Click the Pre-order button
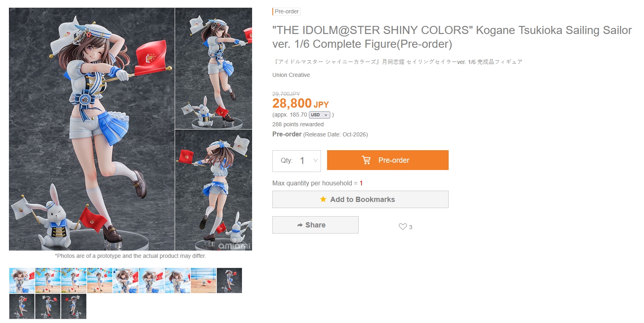 pyautogui.click(x=388, y=160)
